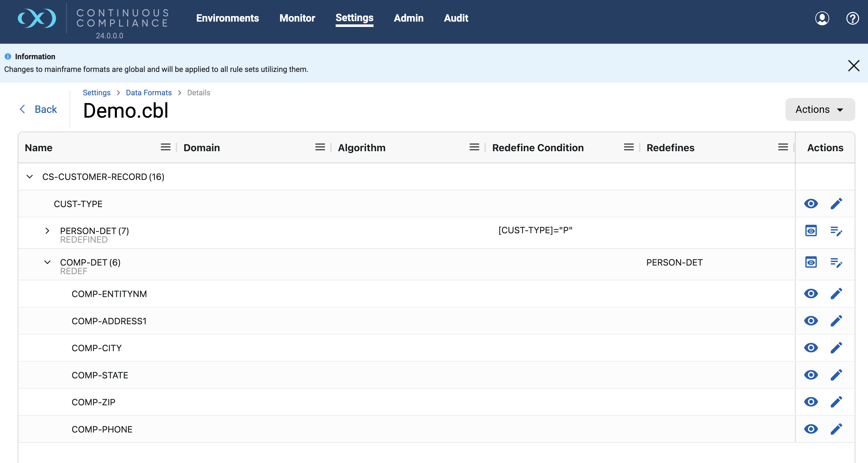
Task: Open the help question mark icon
Action: click(852, 18)
